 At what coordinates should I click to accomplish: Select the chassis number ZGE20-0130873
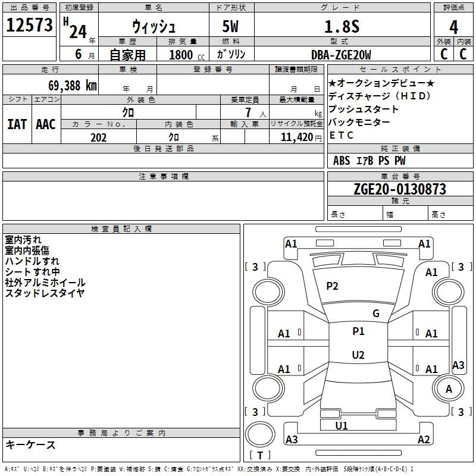pyautogui.click(x=400, y=189)
